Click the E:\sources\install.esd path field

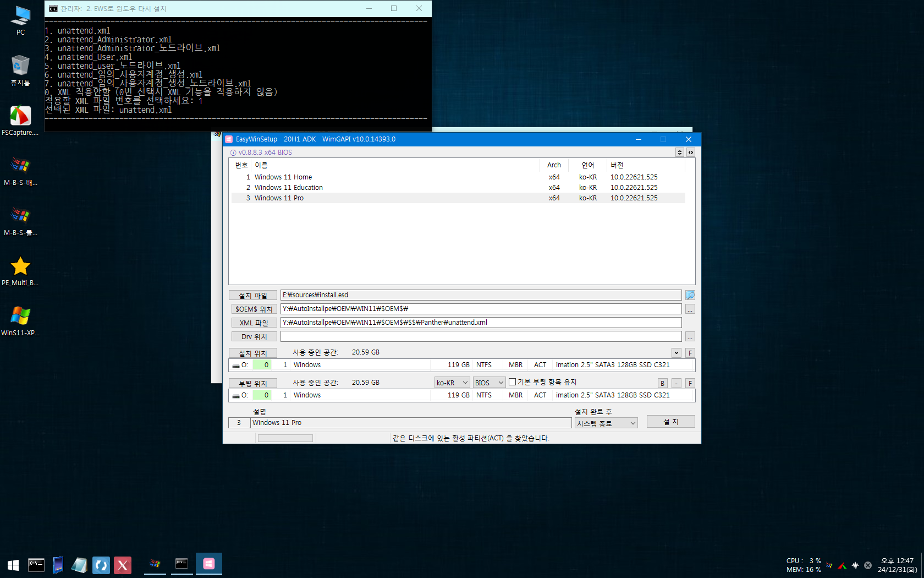481,295
